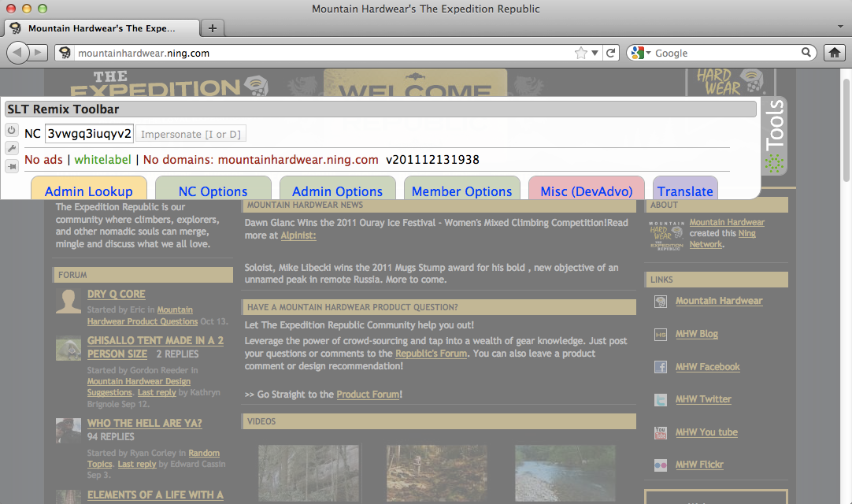Open the search engine selector dropdown
This screenshot has height=504, width=852.
pos(641,53)
